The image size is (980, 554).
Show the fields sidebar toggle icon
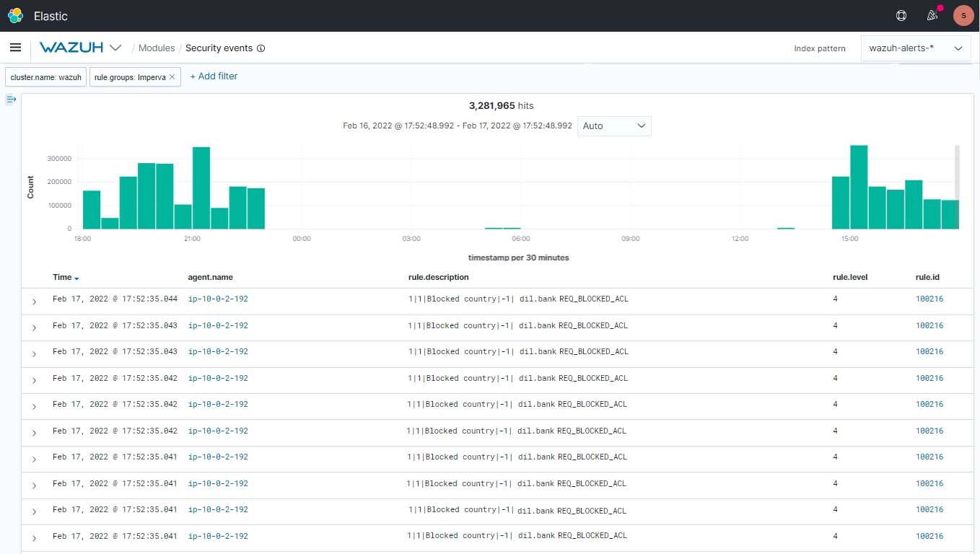tap(11, 100)
